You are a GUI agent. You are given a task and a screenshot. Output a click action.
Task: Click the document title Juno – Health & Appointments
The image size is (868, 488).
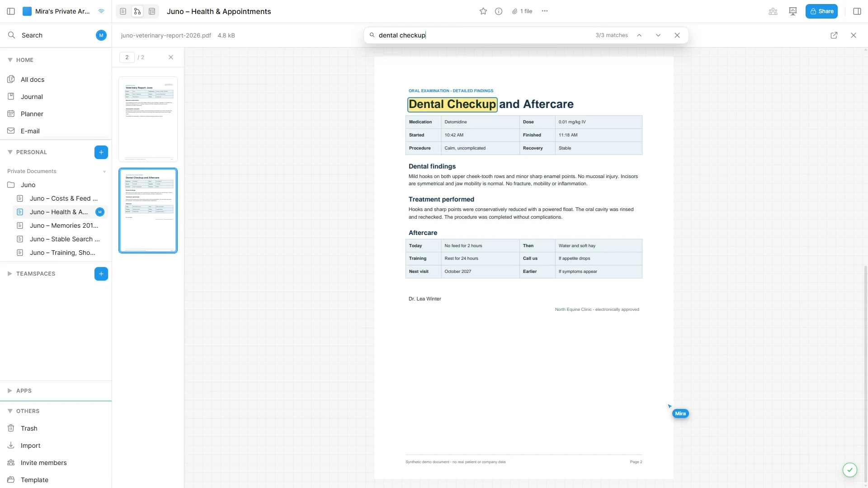219,11
